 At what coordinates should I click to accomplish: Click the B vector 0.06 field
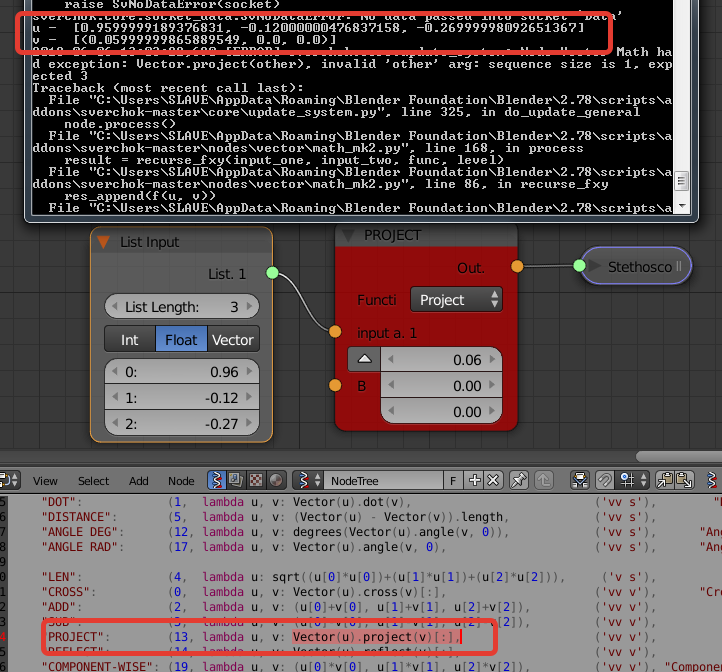[x=441, y=359]
